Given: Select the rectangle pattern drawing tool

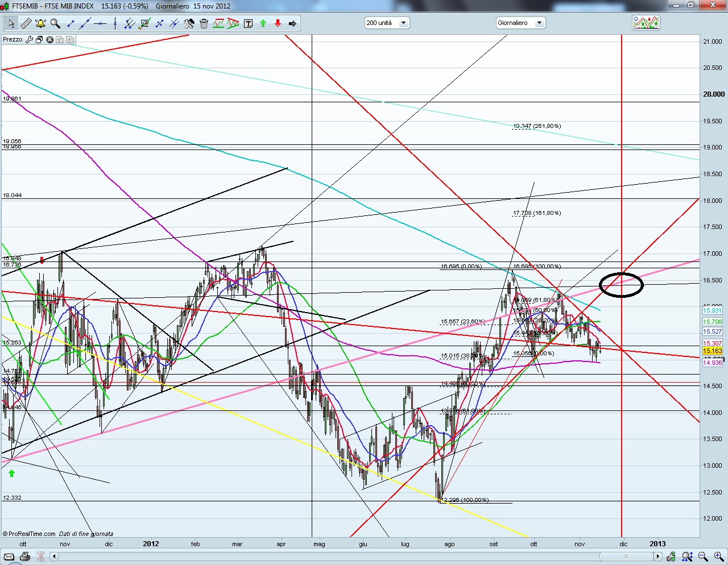Looking at the screenshot, I should 218,23.
